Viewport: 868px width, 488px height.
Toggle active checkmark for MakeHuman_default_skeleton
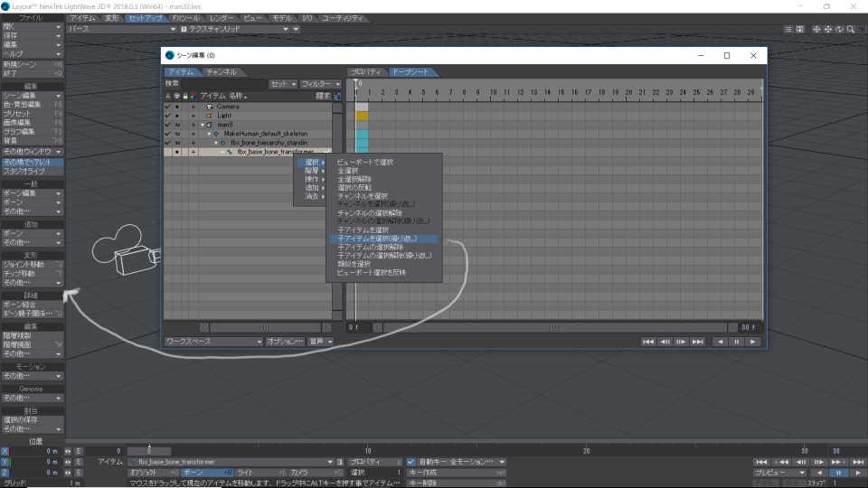[168, 134]
